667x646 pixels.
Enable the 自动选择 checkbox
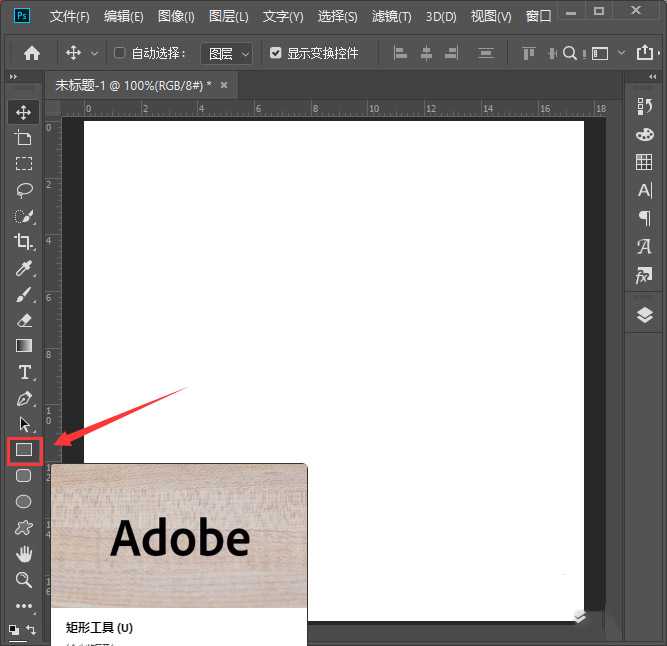[120, 53]
